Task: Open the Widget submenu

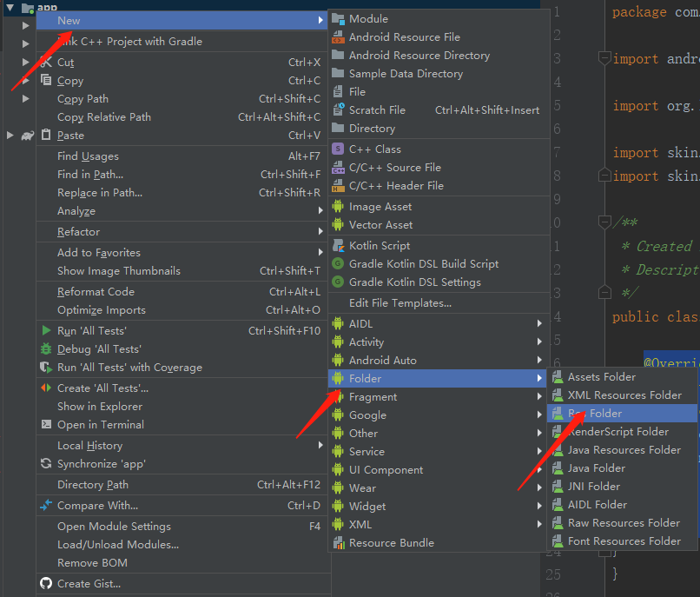Action: [x=439, y=507]
